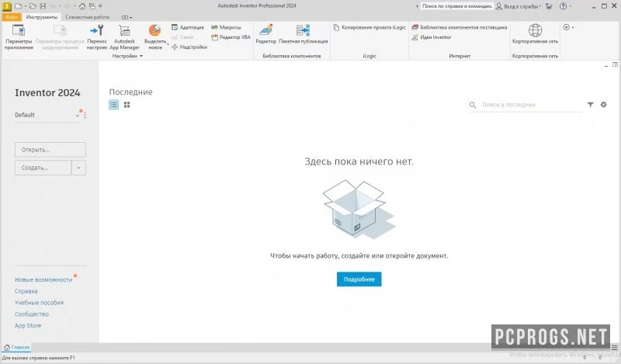This screenshot has width=621, height=364.
Task: Launch Autodesk App Manager
Action: (x=124, y=36)
